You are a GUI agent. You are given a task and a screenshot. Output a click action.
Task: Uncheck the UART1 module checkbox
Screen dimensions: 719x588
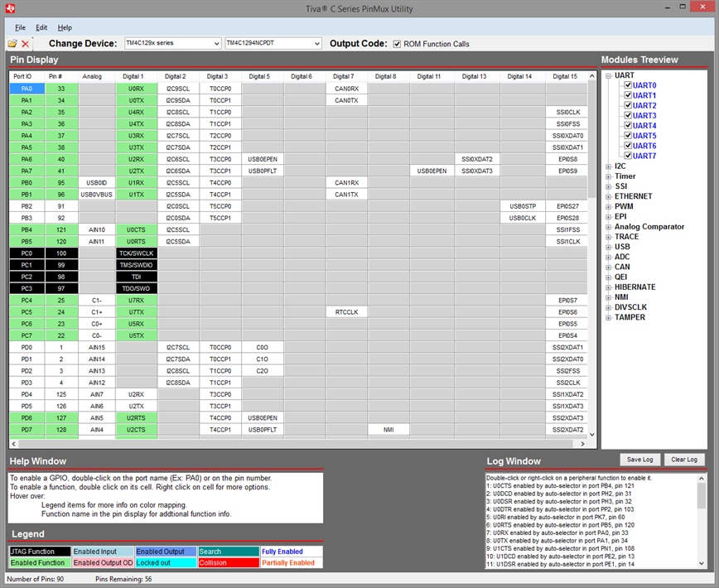628,95
